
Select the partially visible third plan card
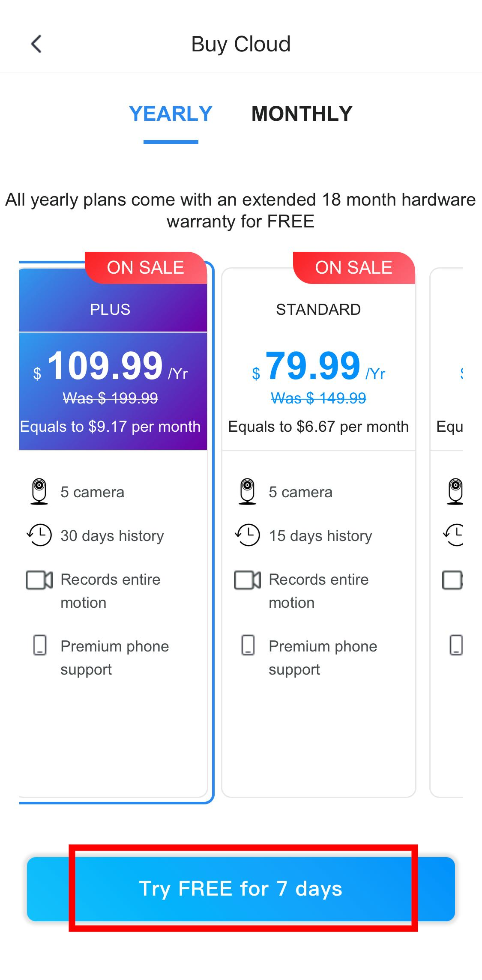(447, 531)
